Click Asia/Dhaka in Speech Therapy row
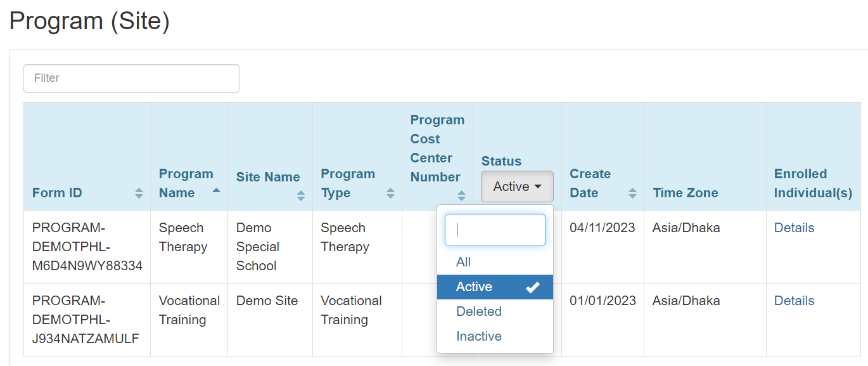Viewport: 868px width, 366px height. pyautogui.click(x=686, y=228)
